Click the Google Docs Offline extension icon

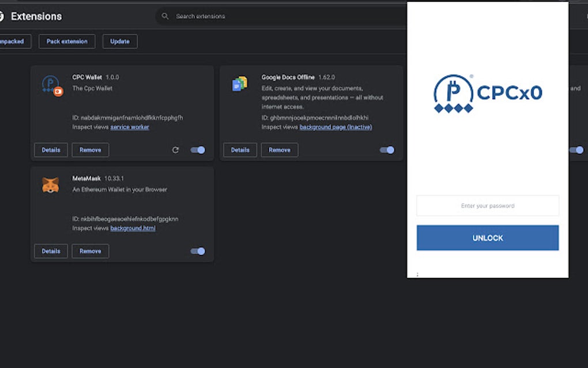coord(240,83)
